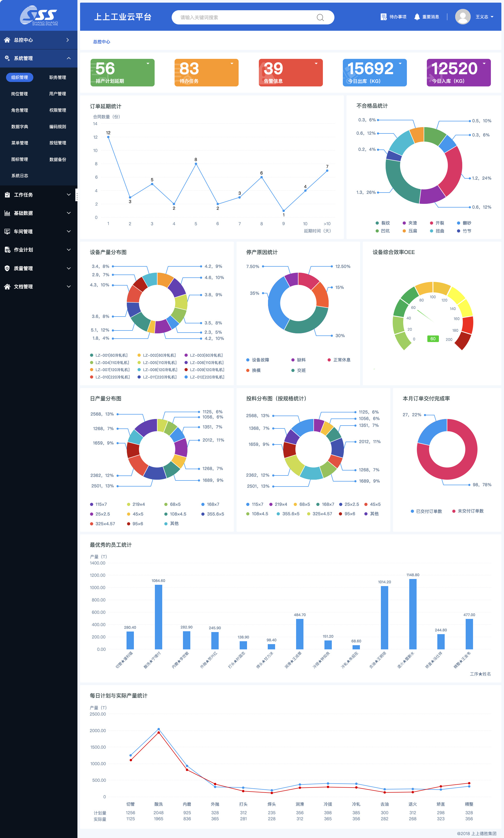Open 职务管理 submenu item
Screen dimensions: 504x838
58,77
